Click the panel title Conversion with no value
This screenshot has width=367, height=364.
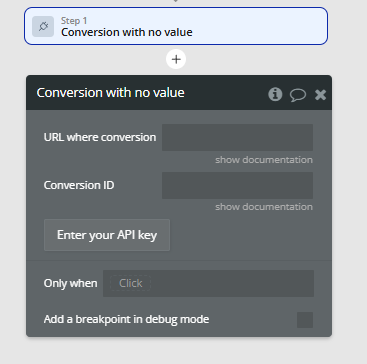point(110,93)
